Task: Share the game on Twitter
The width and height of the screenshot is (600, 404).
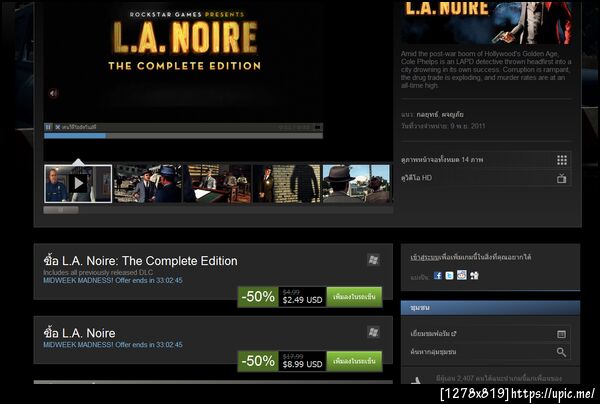Action: coord(450,275)
